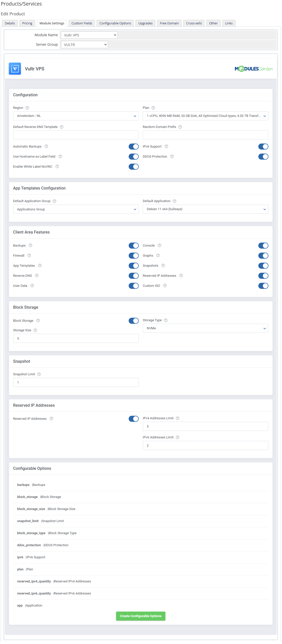Viewport: 282px width, 644px height.
Task: Open the Custom Fields tab
Action: click(82, 23)
